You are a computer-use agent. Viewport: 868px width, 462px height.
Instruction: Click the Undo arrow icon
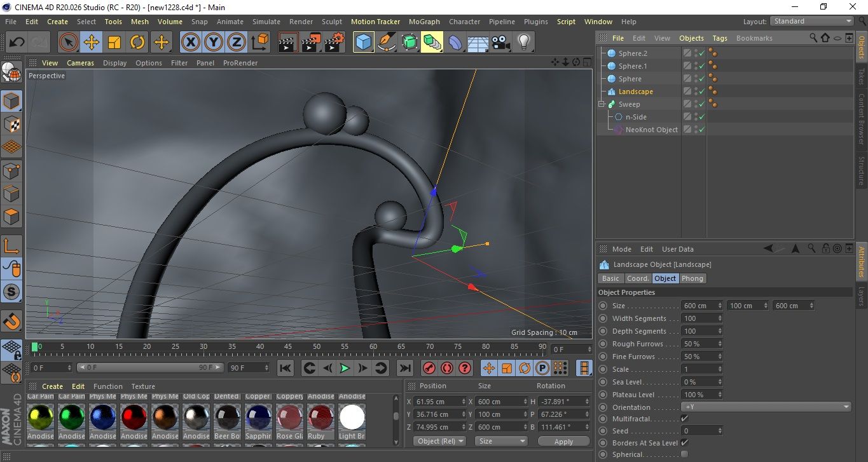click(17, 43)
